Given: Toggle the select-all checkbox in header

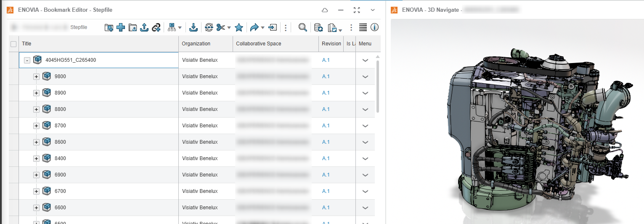Looking at the screenshot, I should (13, 44).
